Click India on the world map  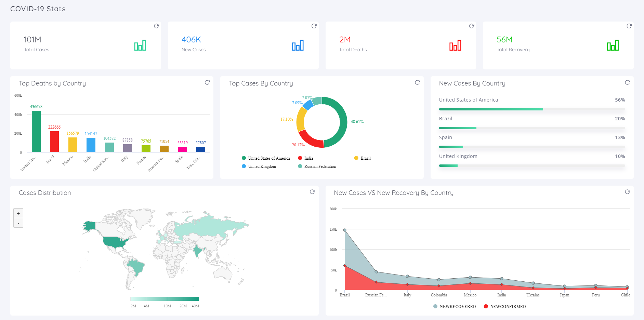[197, 251]
